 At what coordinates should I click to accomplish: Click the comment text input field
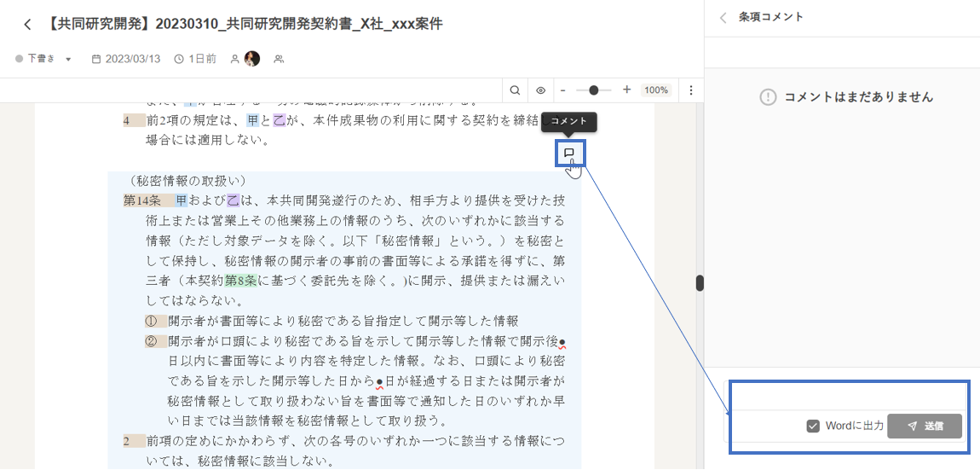(845, 397)
